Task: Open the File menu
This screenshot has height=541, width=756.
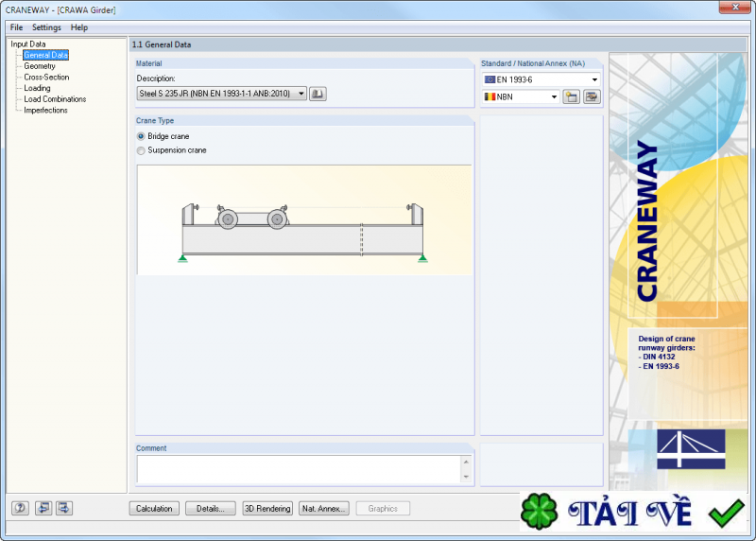Action: [x=16, y=27]
